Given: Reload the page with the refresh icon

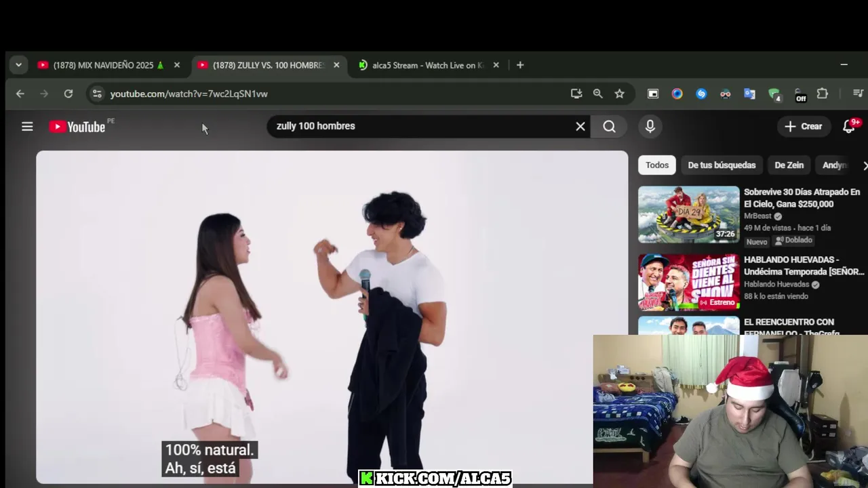Looking at the screenshot, I should coord(68,94).
